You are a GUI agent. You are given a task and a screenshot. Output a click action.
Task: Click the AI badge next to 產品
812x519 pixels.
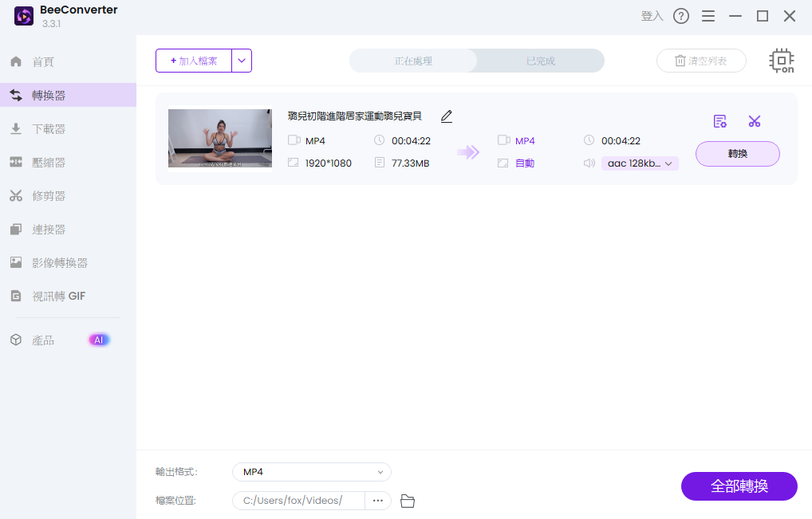(x=99, y=340)
